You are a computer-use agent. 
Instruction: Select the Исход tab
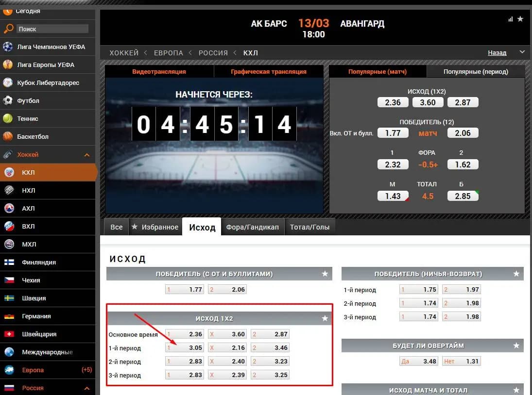tap(202, 227)
